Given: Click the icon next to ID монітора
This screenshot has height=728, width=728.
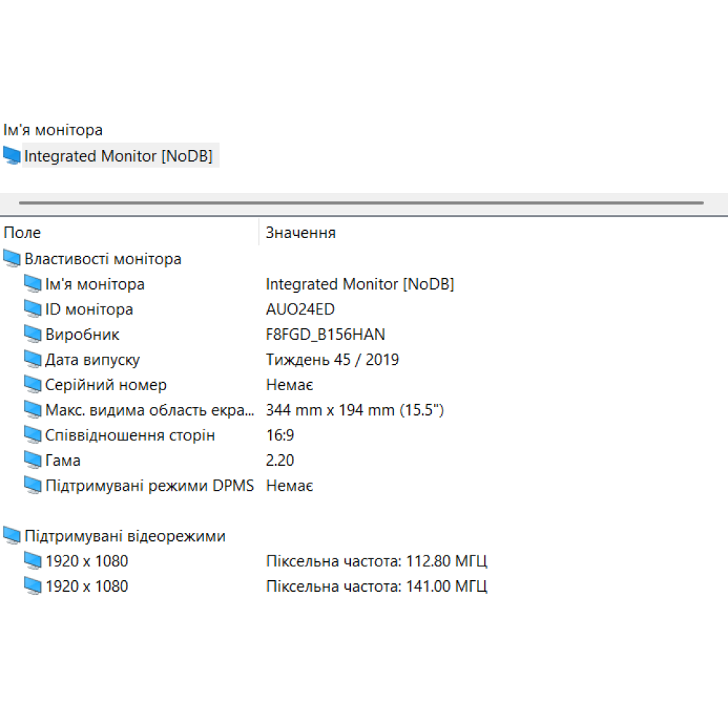Looking at the screenshot, I should pos(33,309).
